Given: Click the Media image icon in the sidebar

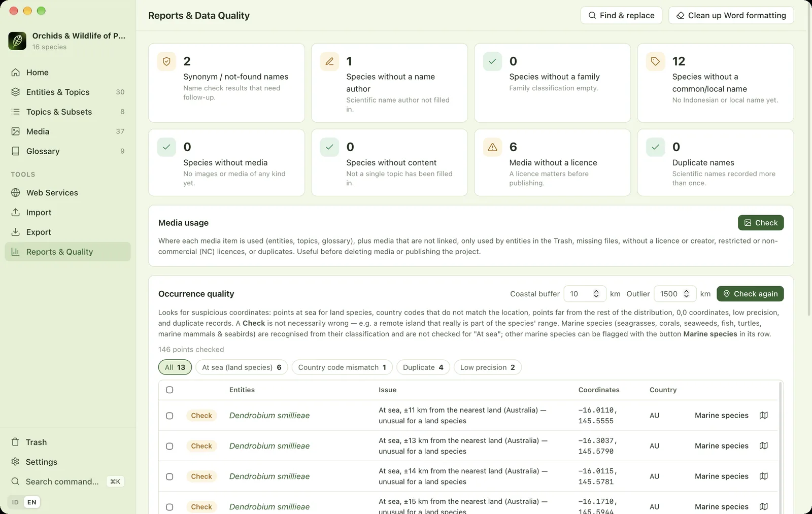Looking at the screenshot, I should pyautogui.click(x=16, y=131).
